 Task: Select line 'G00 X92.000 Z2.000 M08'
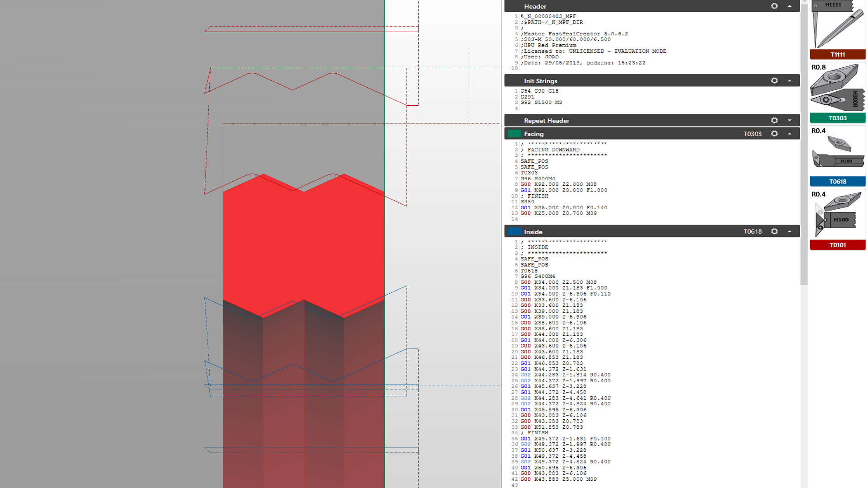point(558,184)
